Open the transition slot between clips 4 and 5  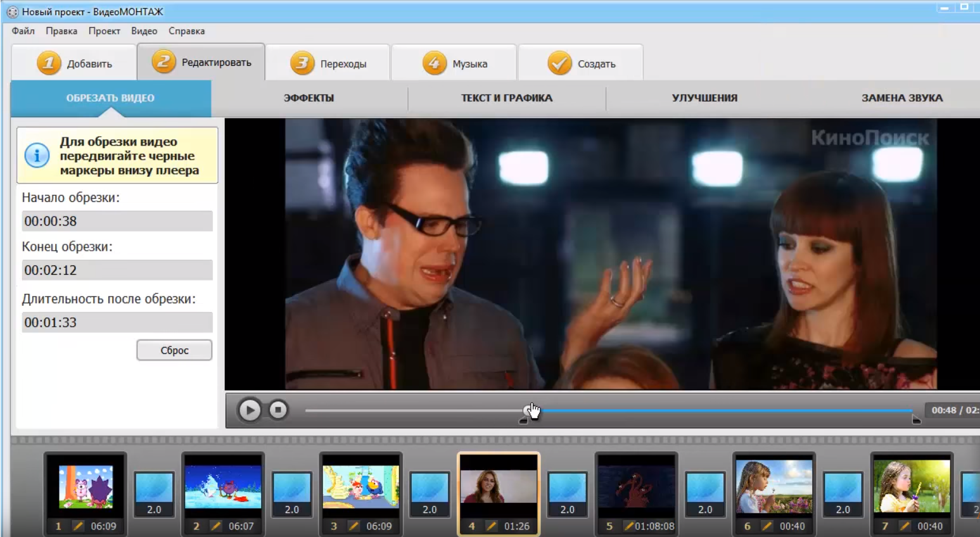568,495
